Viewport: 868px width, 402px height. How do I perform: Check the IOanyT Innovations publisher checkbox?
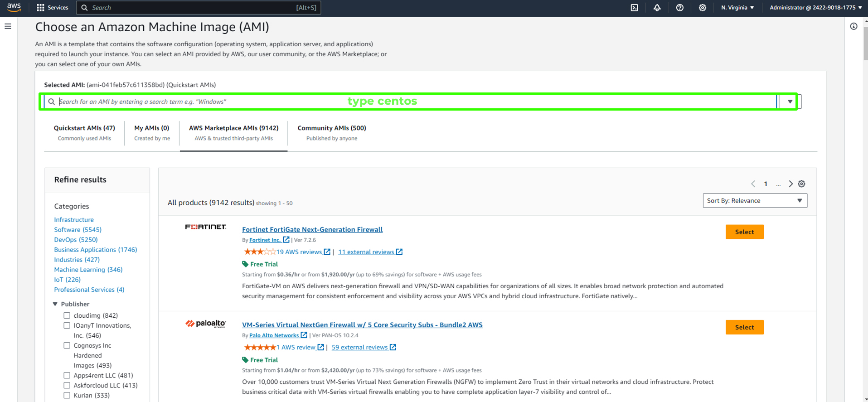67,325
